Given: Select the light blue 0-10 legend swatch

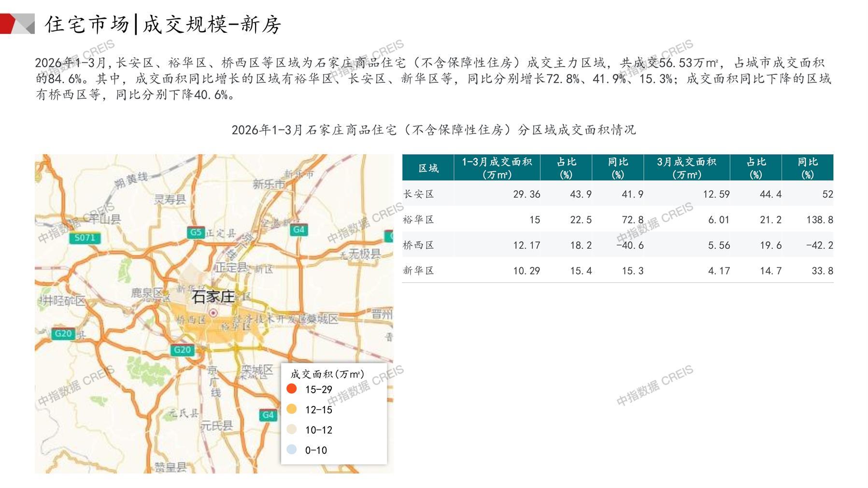Looking at the screenshot, I should point(292,450).
